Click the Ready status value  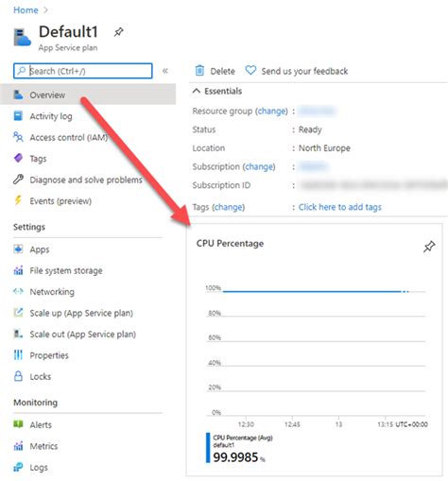click(310, 129)
